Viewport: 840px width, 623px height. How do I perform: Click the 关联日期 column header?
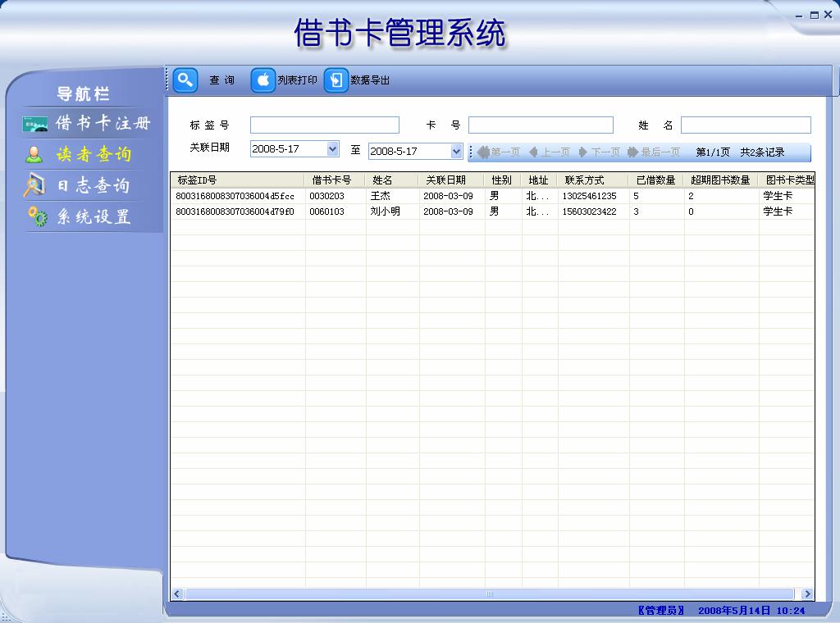(452, 180)
